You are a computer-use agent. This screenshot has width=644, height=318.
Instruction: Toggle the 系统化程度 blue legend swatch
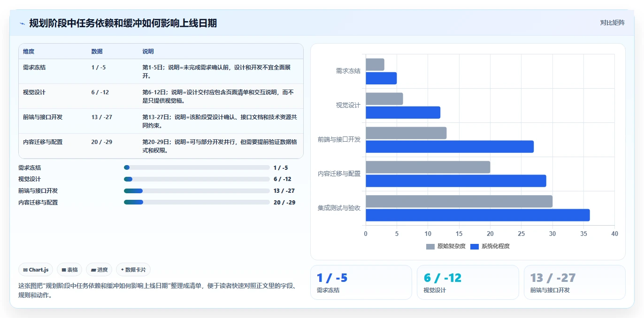pyautogui.click(x=475, y=246)
